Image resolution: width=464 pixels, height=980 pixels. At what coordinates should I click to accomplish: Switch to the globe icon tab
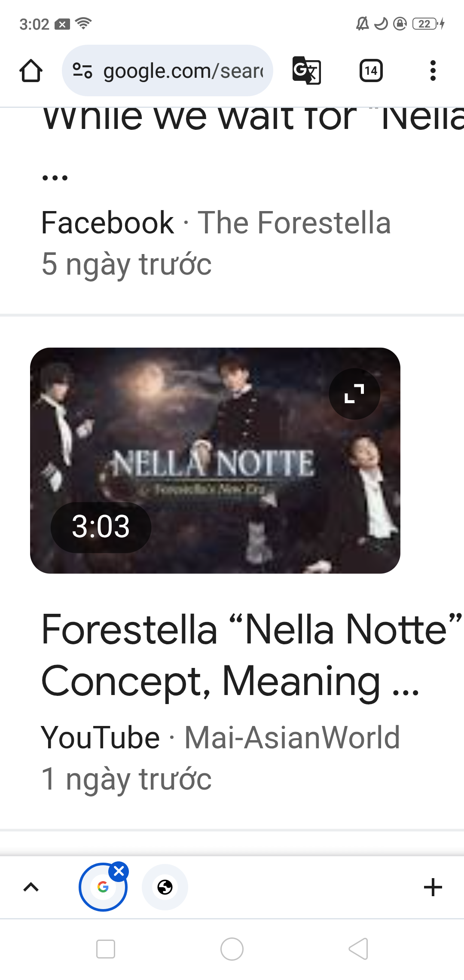pos(165,887)
